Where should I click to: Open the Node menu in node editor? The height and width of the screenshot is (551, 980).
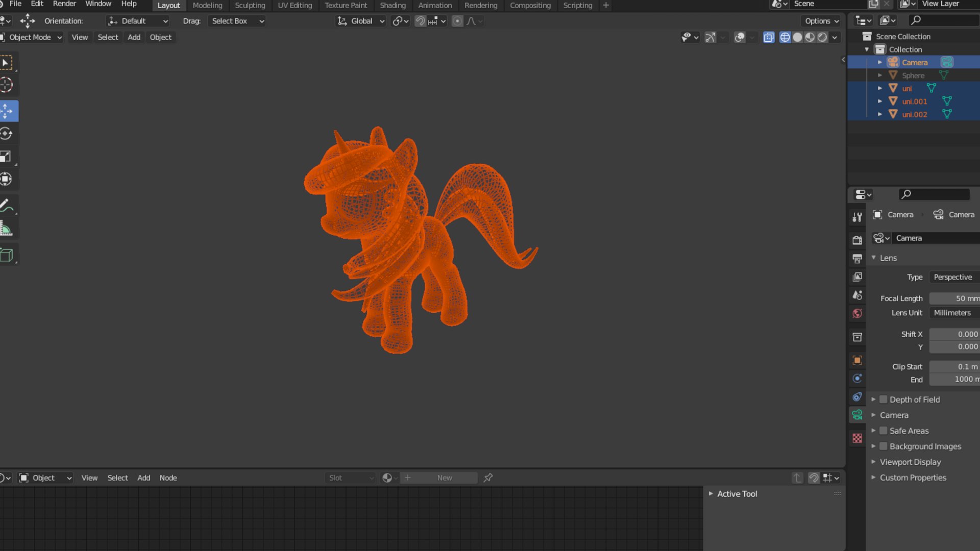(168, 478)
